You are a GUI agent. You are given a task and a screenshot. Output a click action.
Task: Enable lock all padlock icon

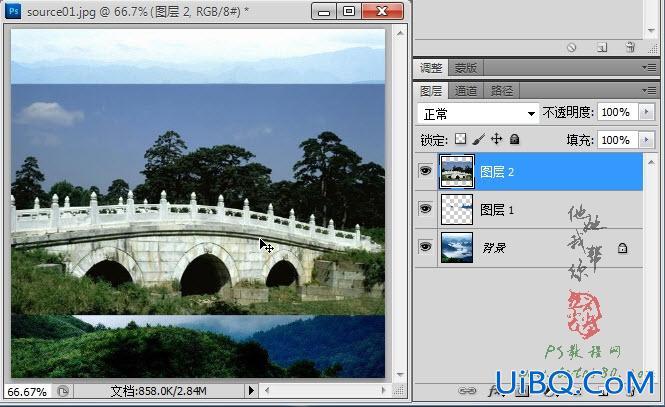(x=514, y=139)
